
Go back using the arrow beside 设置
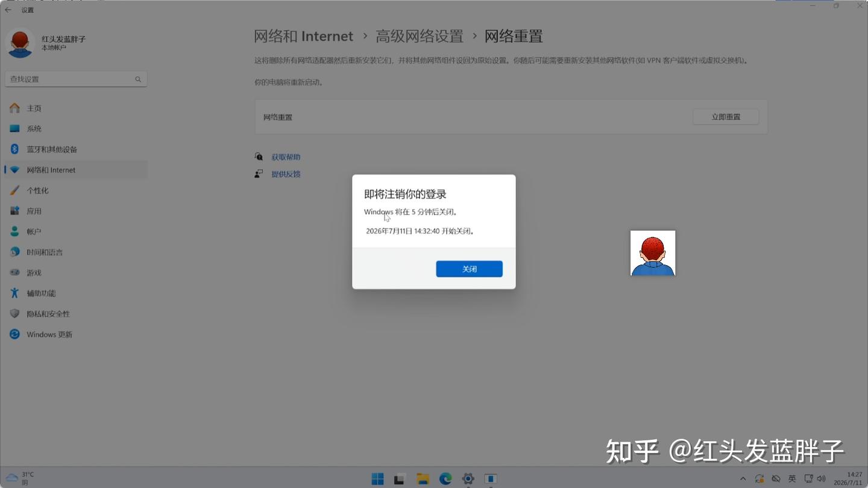pos(8,10)
